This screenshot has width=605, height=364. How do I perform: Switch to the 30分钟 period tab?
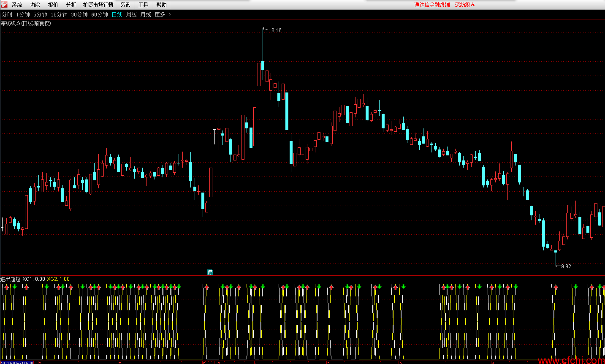point(79,14)
